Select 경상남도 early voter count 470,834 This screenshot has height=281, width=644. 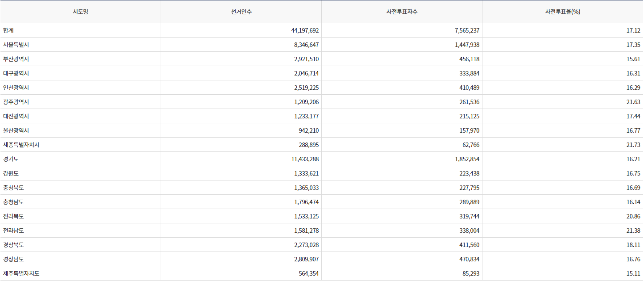pyautogui.click(x=468, y=259)
